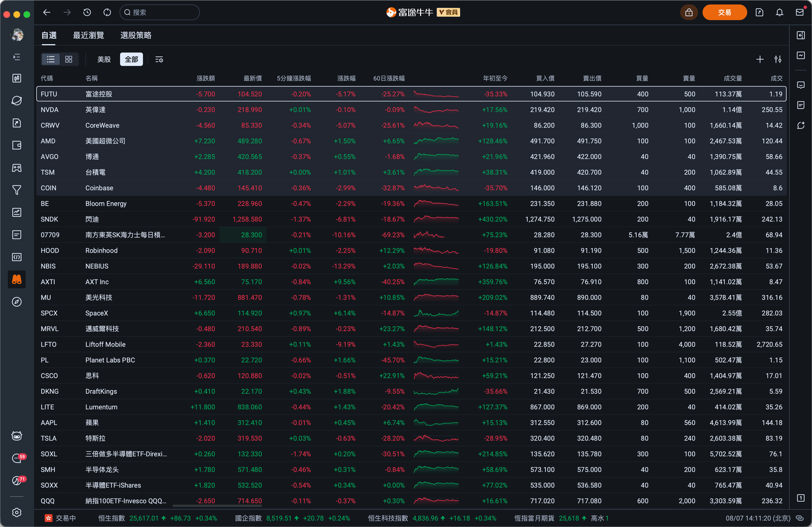Switch to the 最近瀏覽 tab
Screen dimensions: 812x527
(x=88, y=35)
